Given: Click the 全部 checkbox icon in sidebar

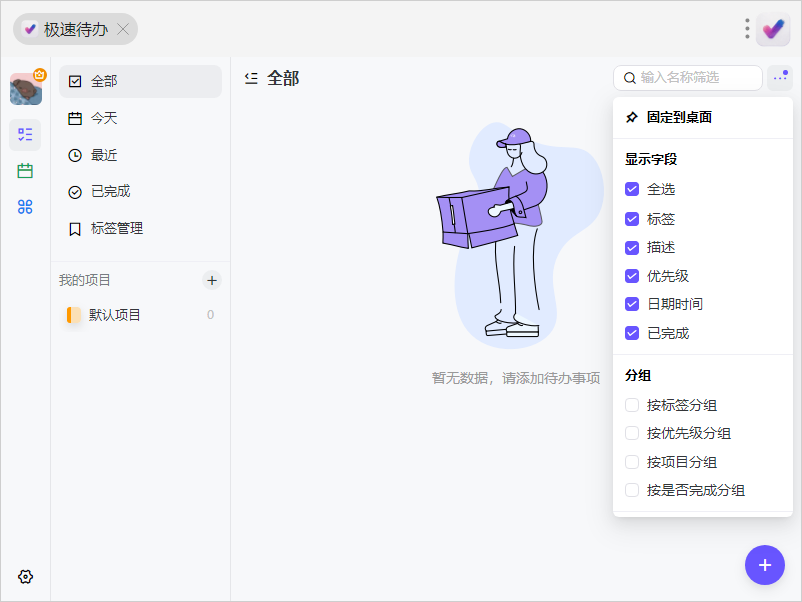Looking at the screenshot, I should point(75,81).
